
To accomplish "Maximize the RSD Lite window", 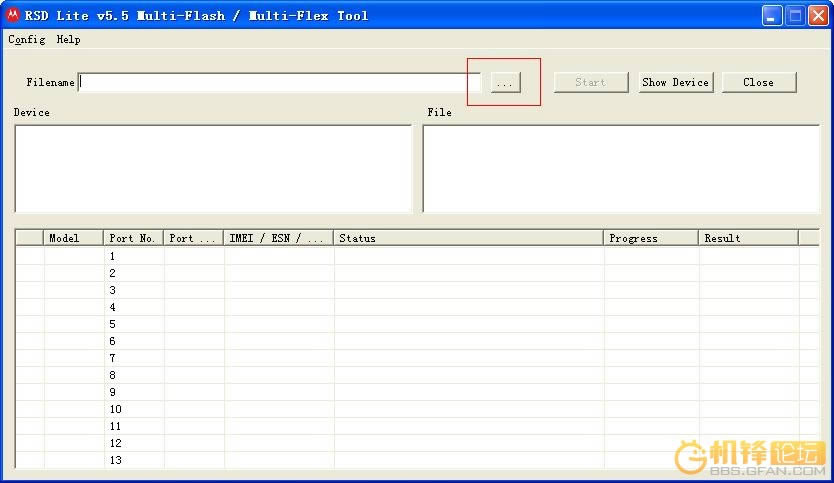I will pos(795,16).
